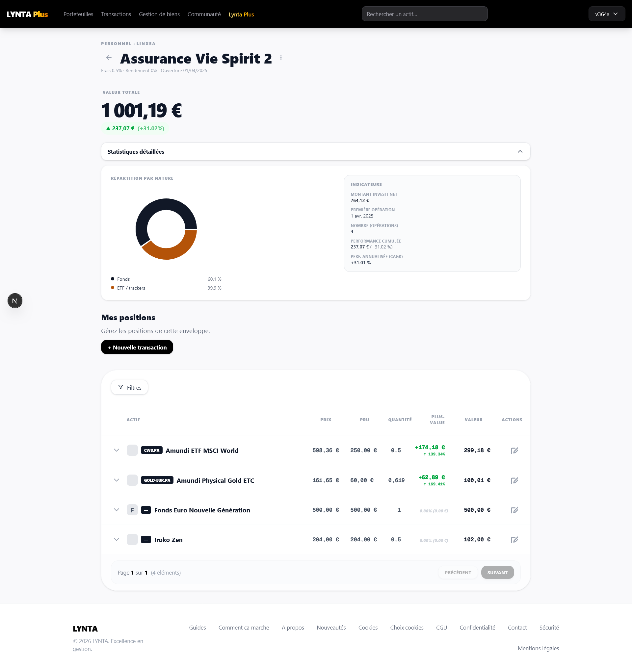Edit the Amundi ETF MSCI World position

click(x=515, y=451)
